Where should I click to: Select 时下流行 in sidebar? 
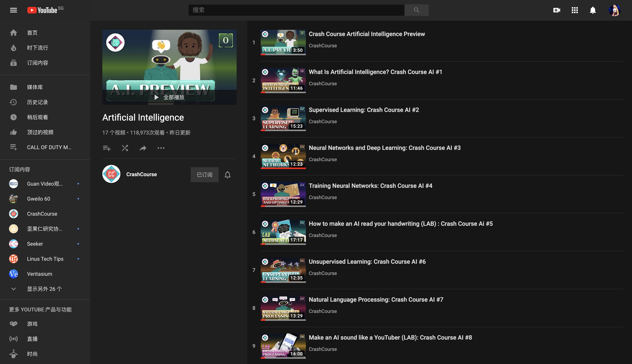[x=37, y=48]
